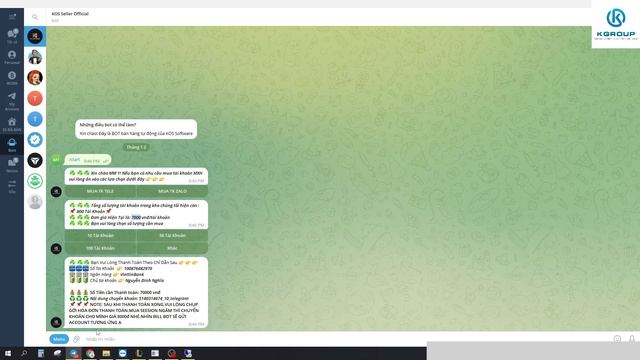
Task: Open the blue T avatar chat
Action: click(x=35, y=119)
